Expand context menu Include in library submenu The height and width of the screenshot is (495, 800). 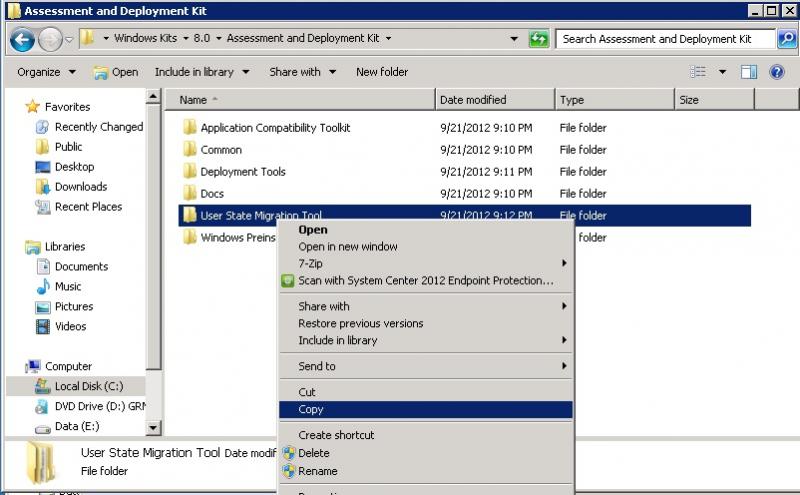(x=426, y=340)
